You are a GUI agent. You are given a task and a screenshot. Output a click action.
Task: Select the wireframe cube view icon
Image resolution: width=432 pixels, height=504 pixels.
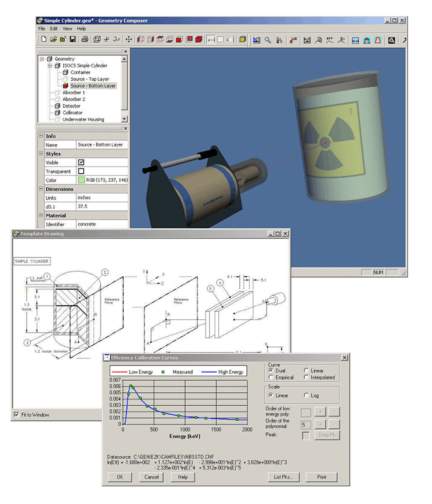coord(97,39)
